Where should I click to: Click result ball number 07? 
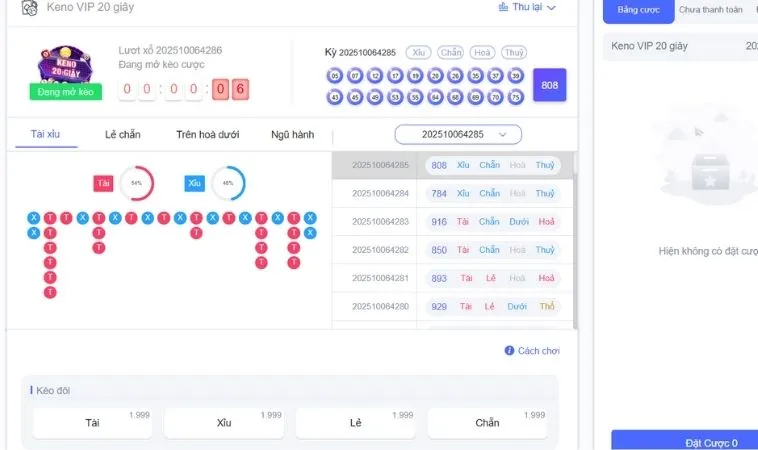(x=355, y=76)
